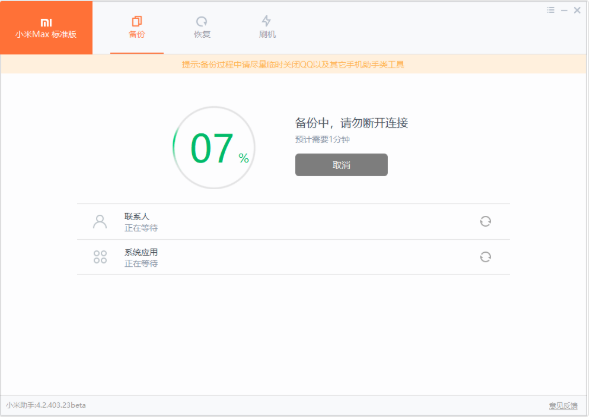Viewport: 589px width, 418px height.
Task: Minimize the Mi assistant window
Action: pyautogui.click(x=564, y=11)
